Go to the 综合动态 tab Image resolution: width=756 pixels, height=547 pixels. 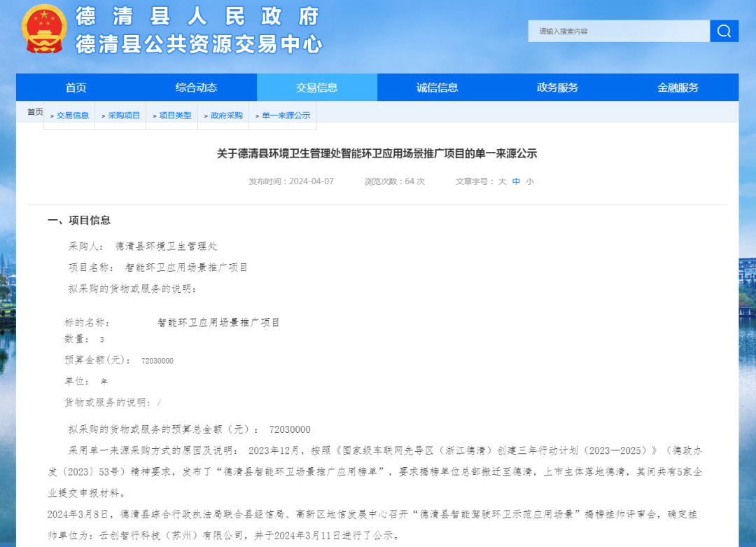click(196, 88)
